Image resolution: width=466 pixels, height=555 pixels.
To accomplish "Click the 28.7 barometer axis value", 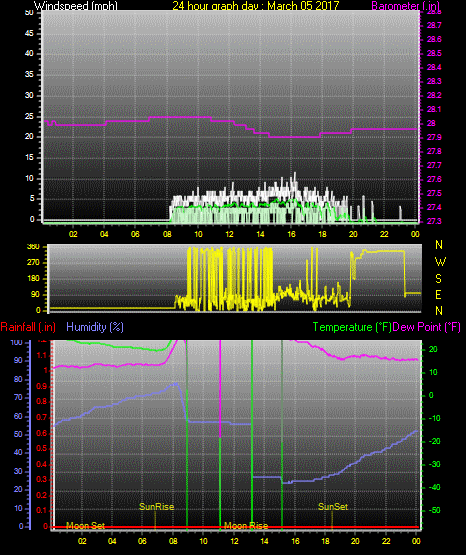I will 434,25.
